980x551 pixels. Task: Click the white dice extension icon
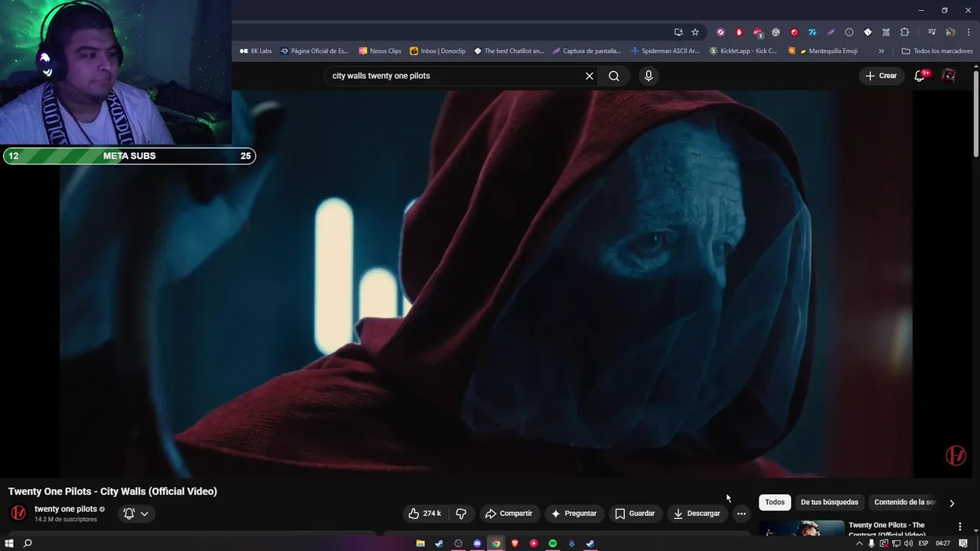(x=867, y=32)
